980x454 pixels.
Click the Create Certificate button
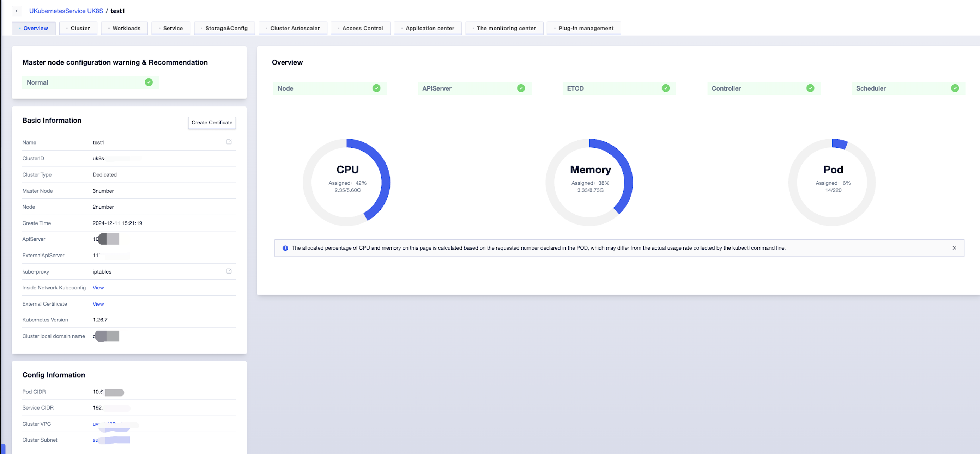[212, 122]
